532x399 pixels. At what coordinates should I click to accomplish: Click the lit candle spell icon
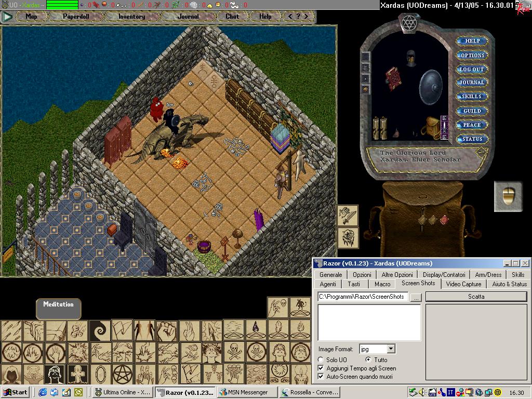pyautogui.click(x=301, y=374)
